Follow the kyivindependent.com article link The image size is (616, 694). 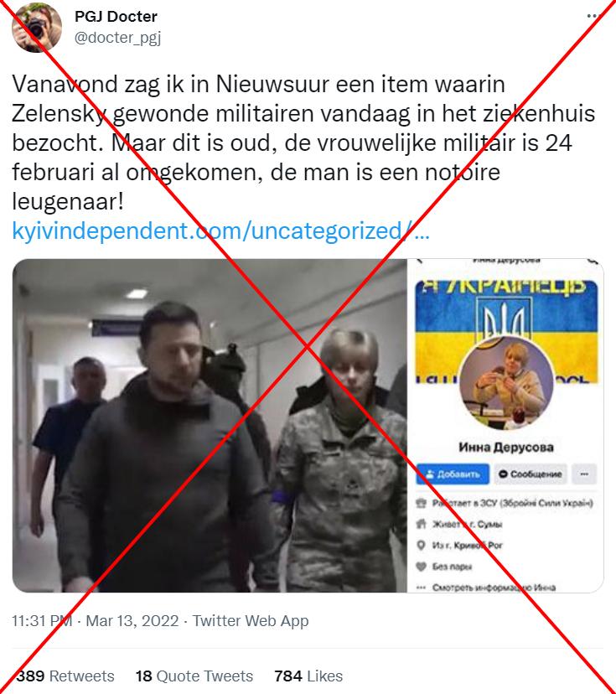coord(220,230)
